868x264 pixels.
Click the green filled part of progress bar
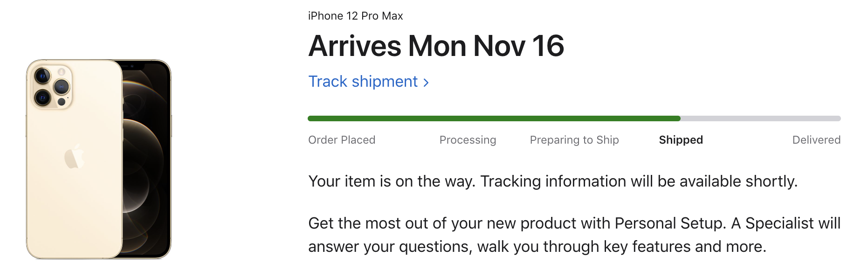494,118
